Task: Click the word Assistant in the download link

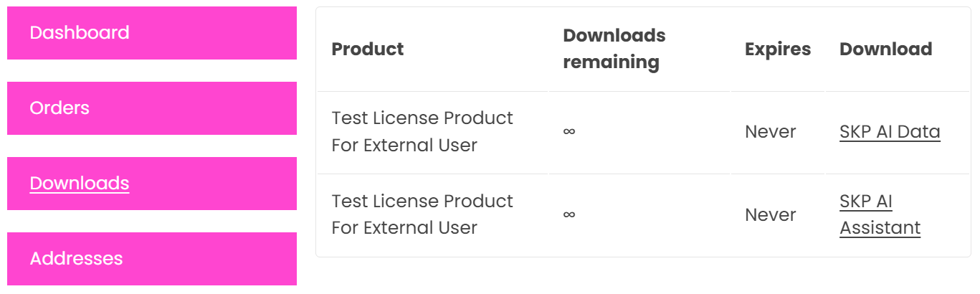Action: coord(880,228)
